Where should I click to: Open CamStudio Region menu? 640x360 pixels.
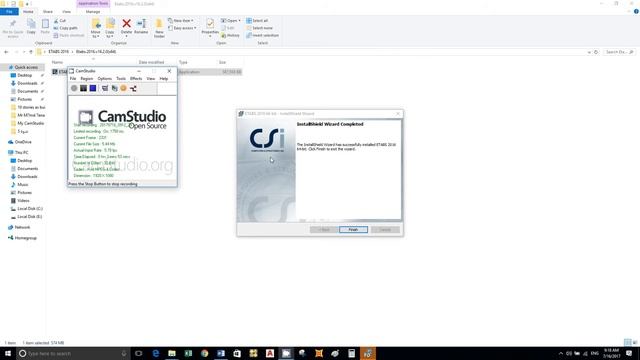click(x=87, y=78)
